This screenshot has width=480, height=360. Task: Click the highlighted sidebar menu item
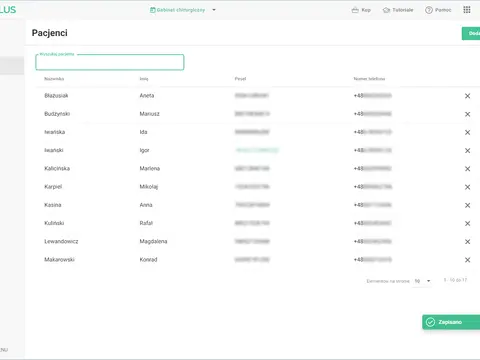[12, 65]
